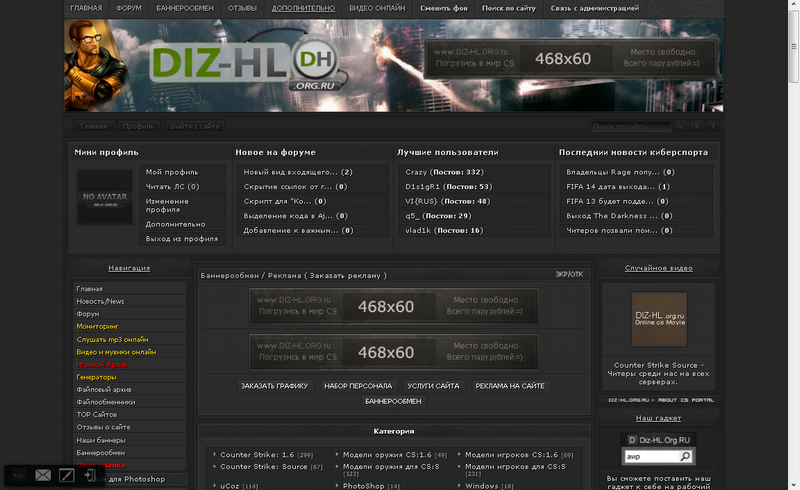Focus the gadget search field containing awp
800x490 pixels.
click(x=652, y=456)
